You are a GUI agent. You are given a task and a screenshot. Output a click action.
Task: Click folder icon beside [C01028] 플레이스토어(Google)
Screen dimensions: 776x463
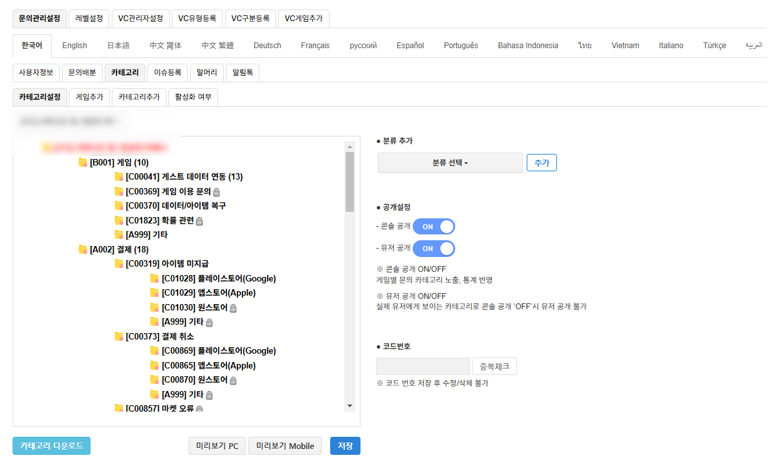(155, 279)
